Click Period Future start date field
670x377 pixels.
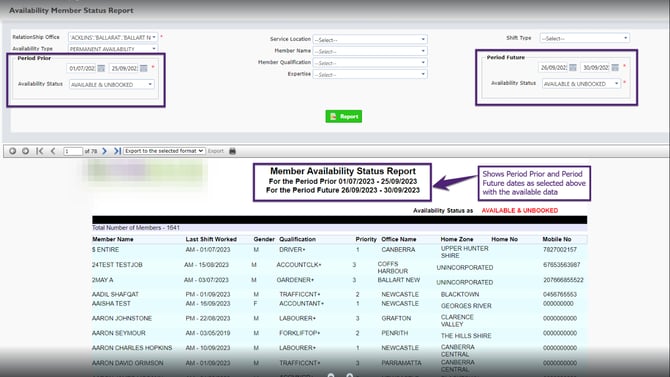(x=553, y=68)
